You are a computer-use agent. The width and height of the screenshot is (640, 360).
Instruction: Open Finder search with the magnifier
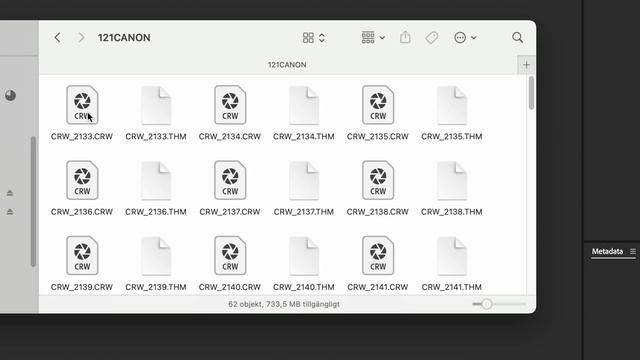click(518, 38)
